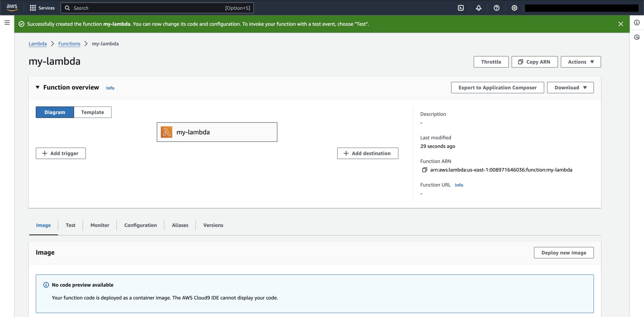This screenshot has width=644, height=317.
Task: Switch to the Aliases tab
Action: [180, 225]
